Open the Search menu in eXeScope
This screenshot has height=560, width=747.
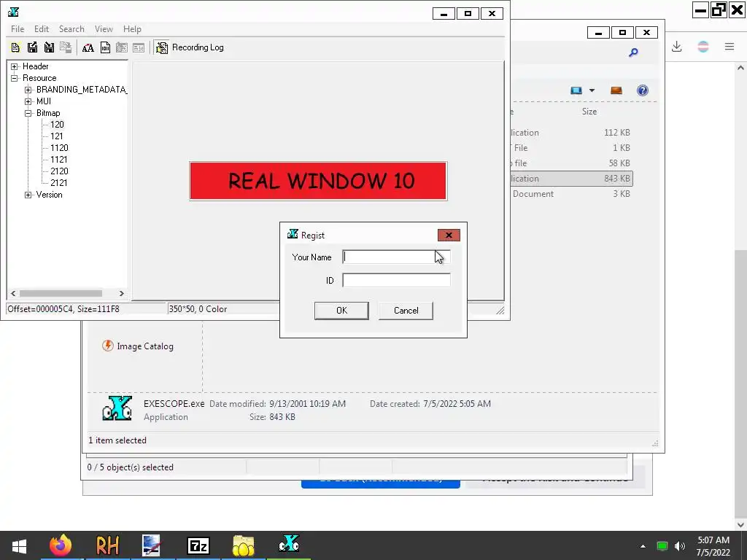[71, 29]
